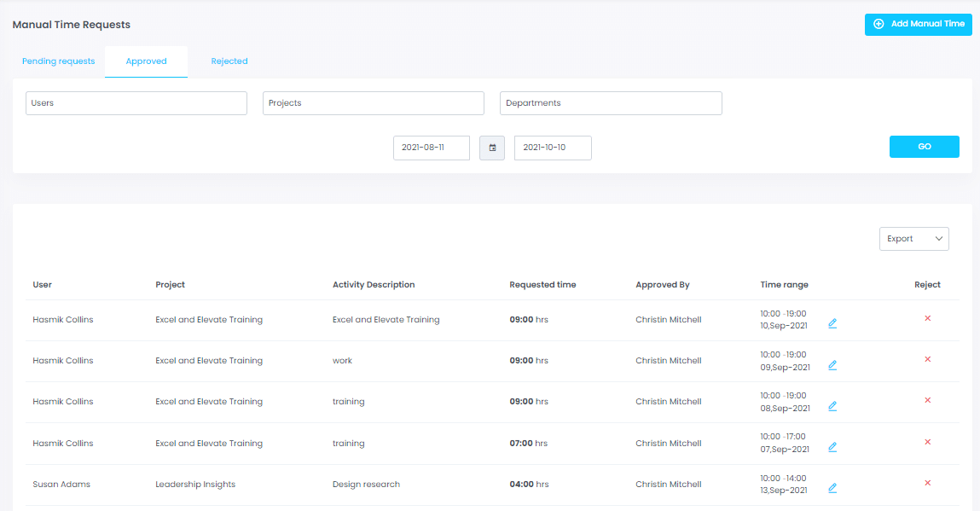Click the Add Manual Time button
980x511 pixels.
(x=919, y=24)
